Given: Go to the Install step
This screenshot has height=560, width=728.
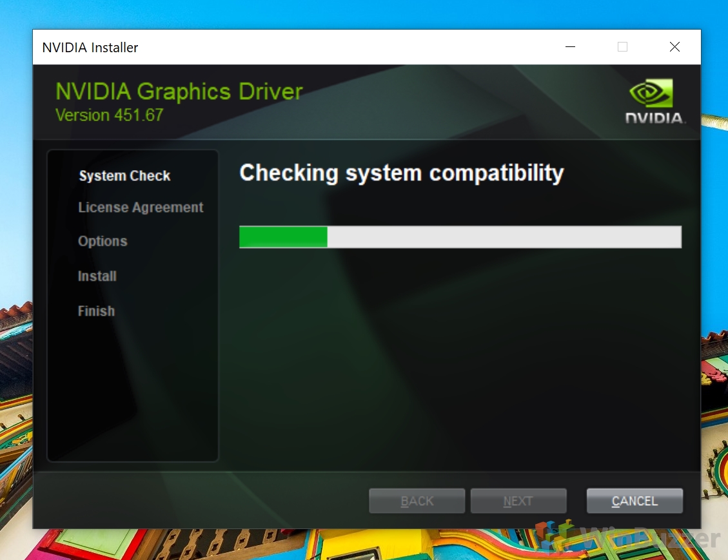Looking at the screenshot, I should tap(97, 276).
